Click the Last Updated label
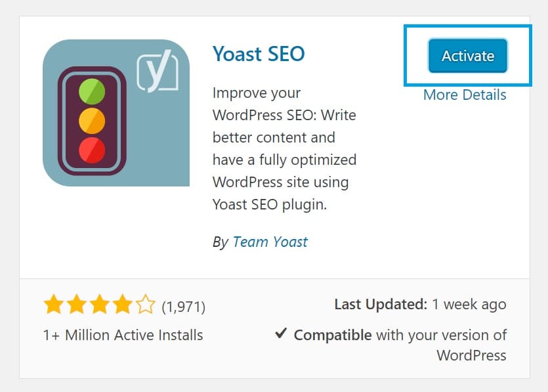 pos(381,304)
